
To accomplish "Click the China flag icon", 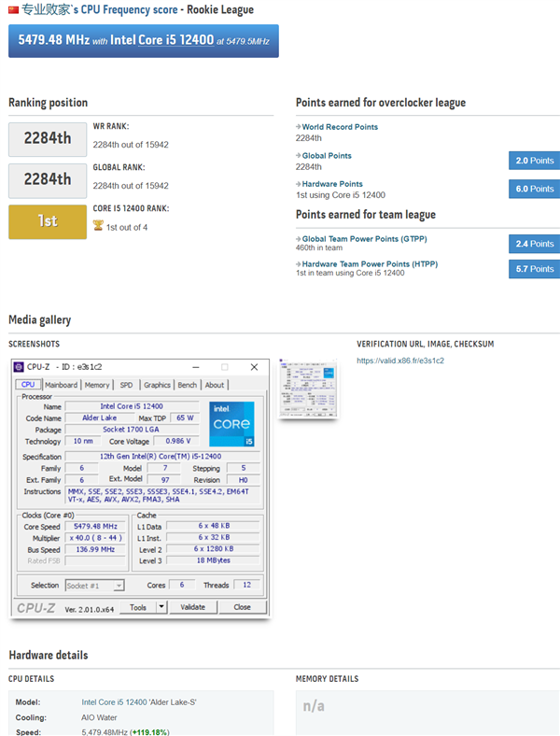I will pos(14,10).
